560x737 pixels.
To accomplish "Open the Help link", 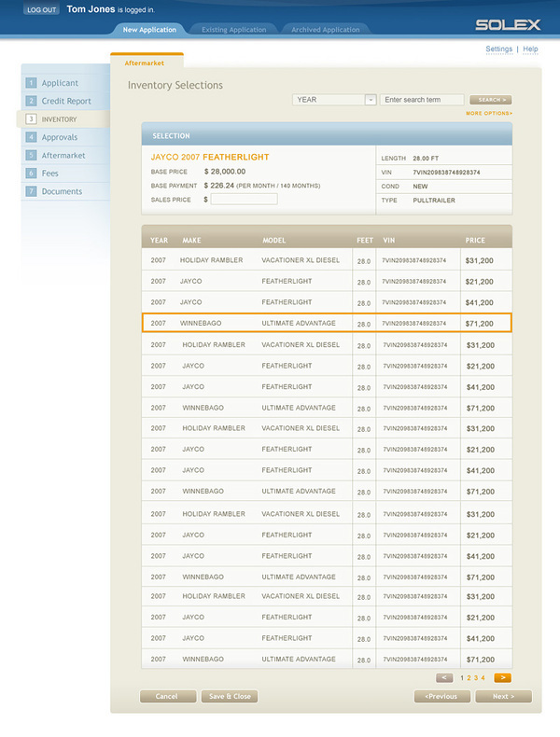I will pos(530,49).
